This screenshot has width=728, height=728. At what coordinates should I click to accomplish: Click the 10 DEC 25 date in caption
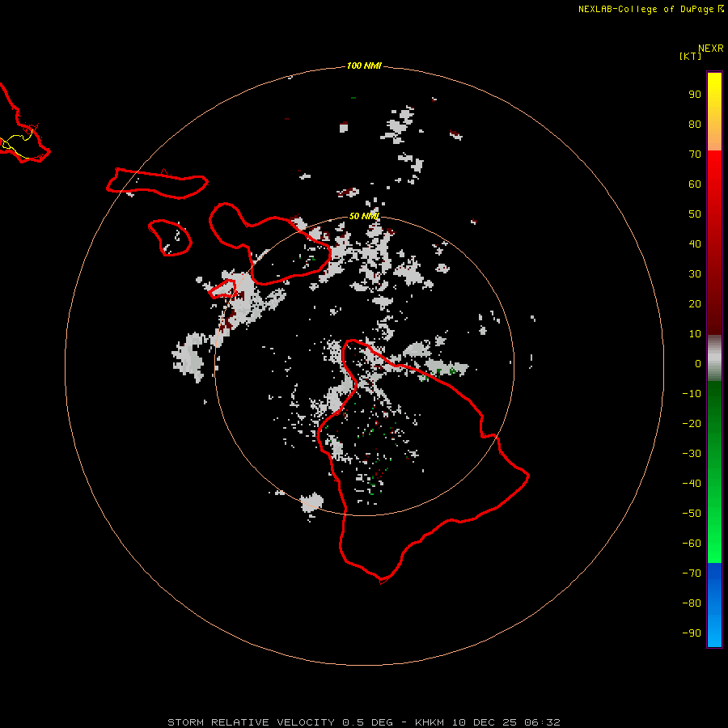485,722
